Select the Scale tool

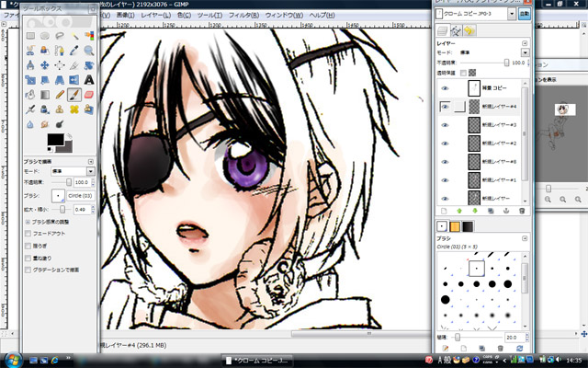coord(30,80)
